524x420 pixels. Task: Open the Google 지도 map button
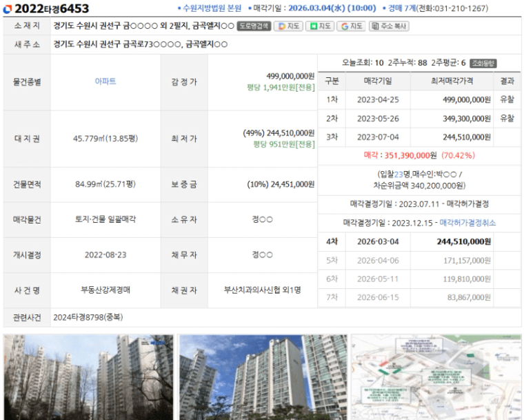point(352,26)
